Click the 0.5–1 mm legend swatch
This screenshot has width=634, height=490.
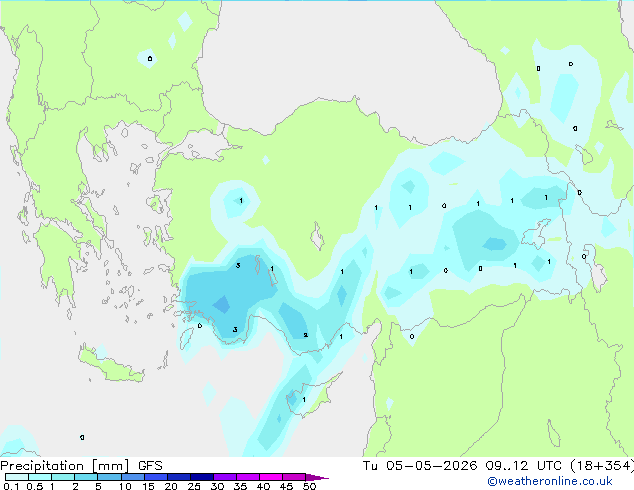click(40, 477)
